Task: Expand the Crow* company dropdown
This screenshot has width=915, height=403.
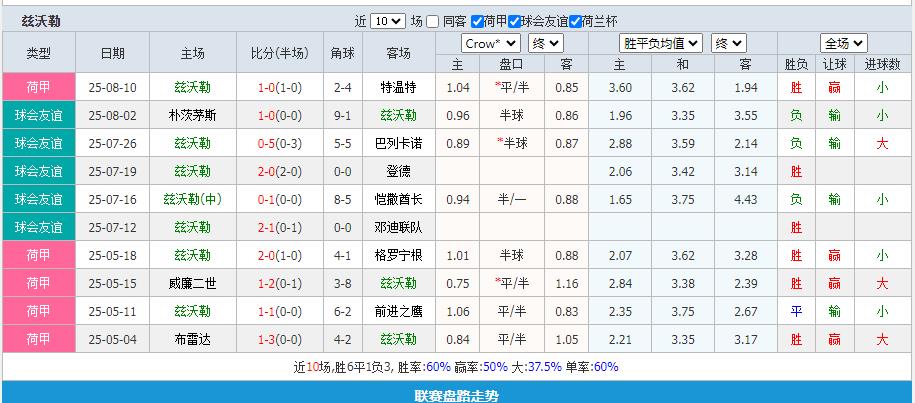Action: click(x=490, y=44)
